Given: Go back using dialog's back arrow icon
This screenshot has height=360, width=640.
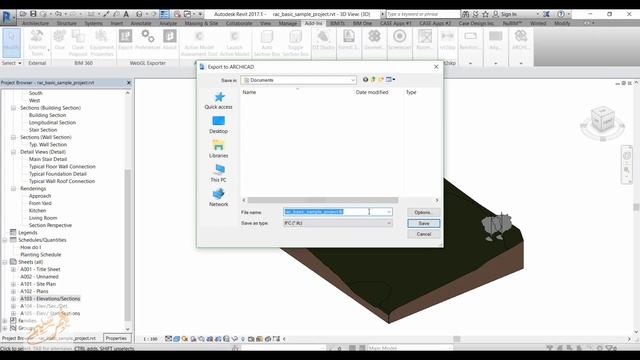Looking at the screenshot, I should pyautogui.click(x=365, y=80).
